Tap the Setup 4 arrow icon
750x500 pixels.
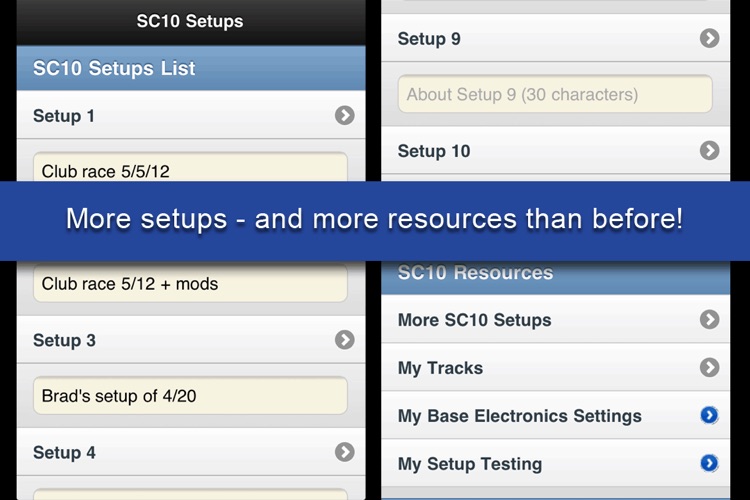tap(345, 452)
